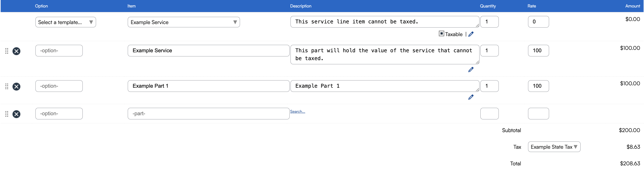This screenshot has height=171, width=644.
Task: Click the rate field for Example Service part
Action: [538, 51]
